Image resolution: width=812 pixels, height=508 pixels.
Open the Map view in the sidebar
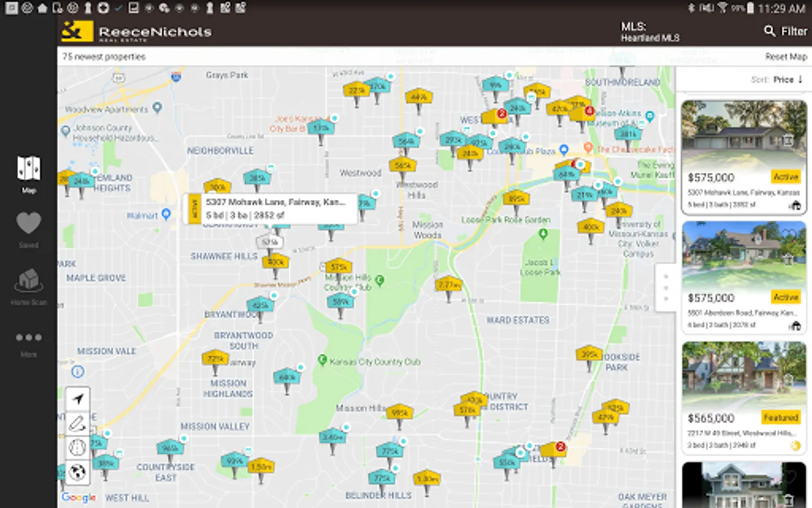(x=29, y=174)
